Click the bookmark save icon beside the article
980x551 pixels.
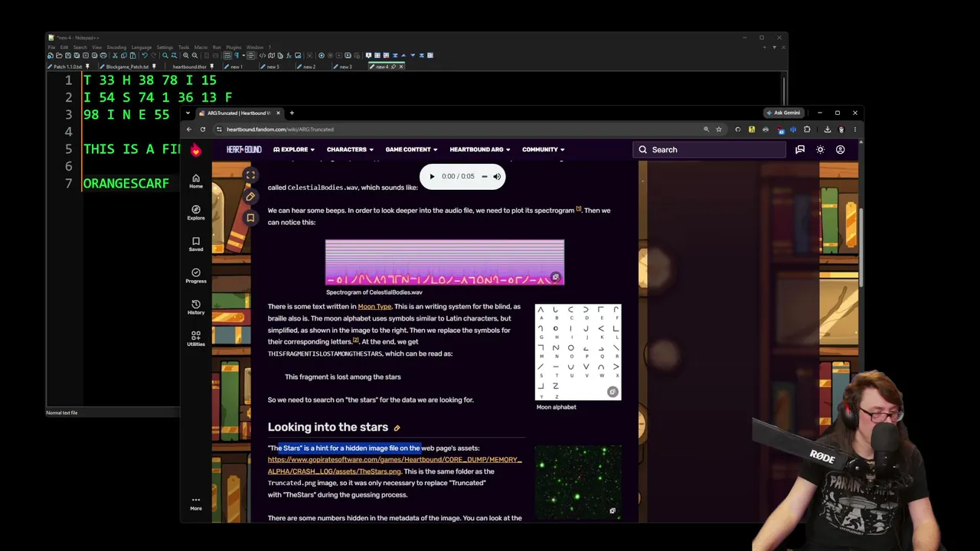(x=250, y=218)
